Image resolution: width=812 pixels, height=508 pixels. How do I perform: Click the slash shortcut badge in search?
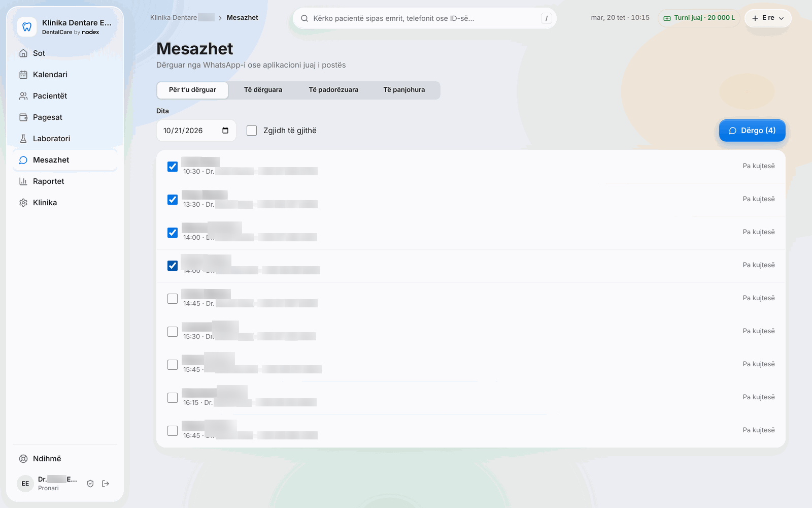click(547, 18)
